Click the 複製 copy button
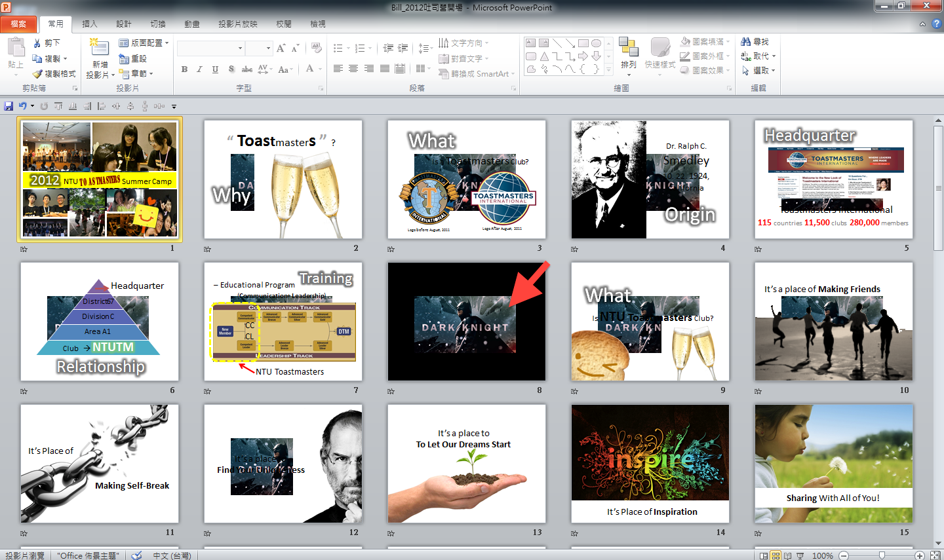944x560 pixels. (x=50, y=58)
